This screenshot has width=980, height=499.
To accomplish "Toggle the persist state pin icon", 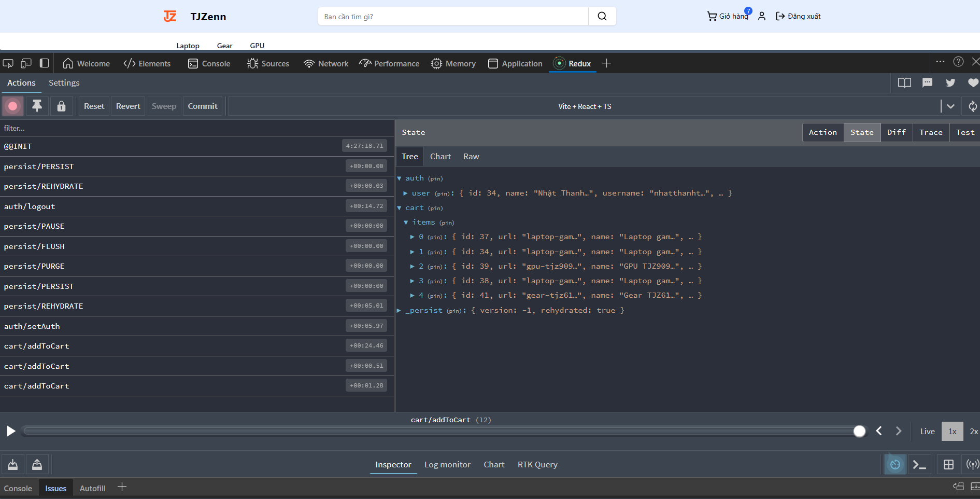I will coord(37,106).
